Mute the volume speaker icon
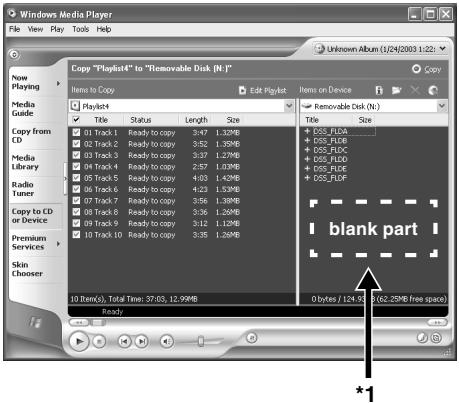Viewport: 459px width, 403px height. pyautogui.click(x=167, y=341)
